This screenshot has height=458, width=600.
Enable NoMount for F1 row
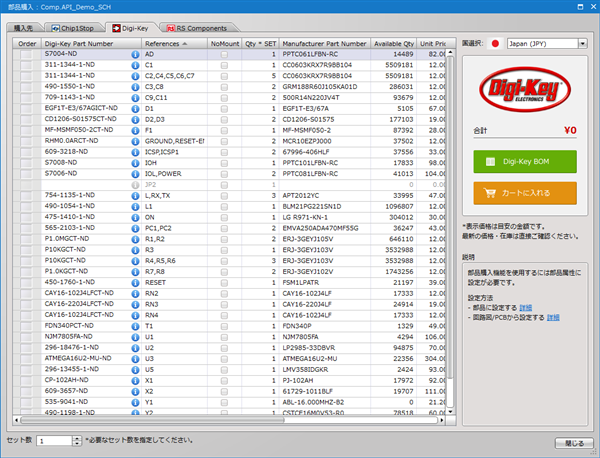[x=224, y=131]
